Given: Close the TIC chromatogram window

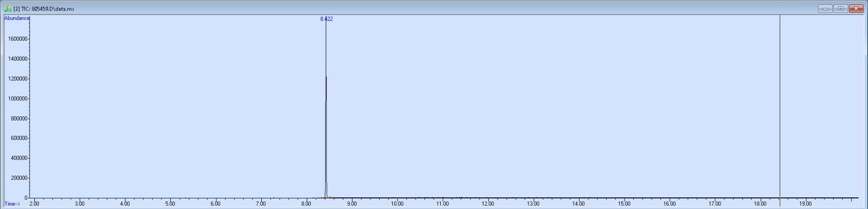Looking at the screenshot, I should point(856,8).
